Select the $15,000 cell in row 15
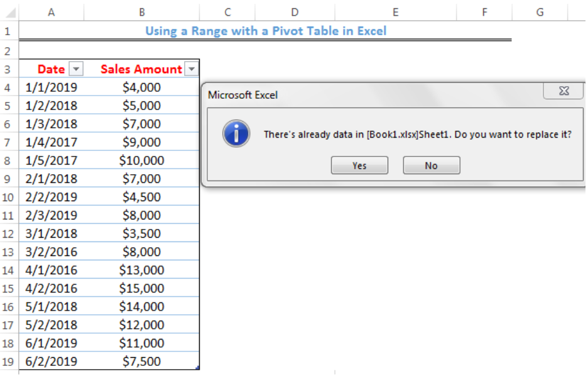 tap(141, 288)
